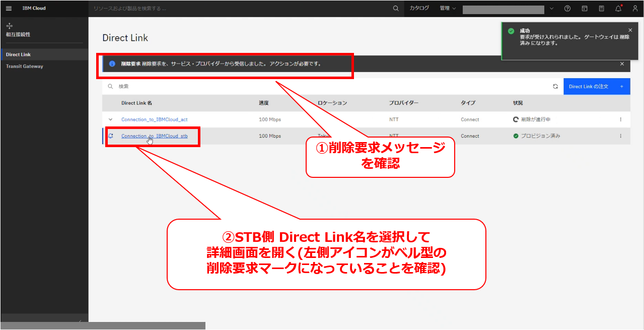The height and width of the screenshot is (330, 644).
Task: Click the Direct Link の注文 button
Action: click(596, 87)
